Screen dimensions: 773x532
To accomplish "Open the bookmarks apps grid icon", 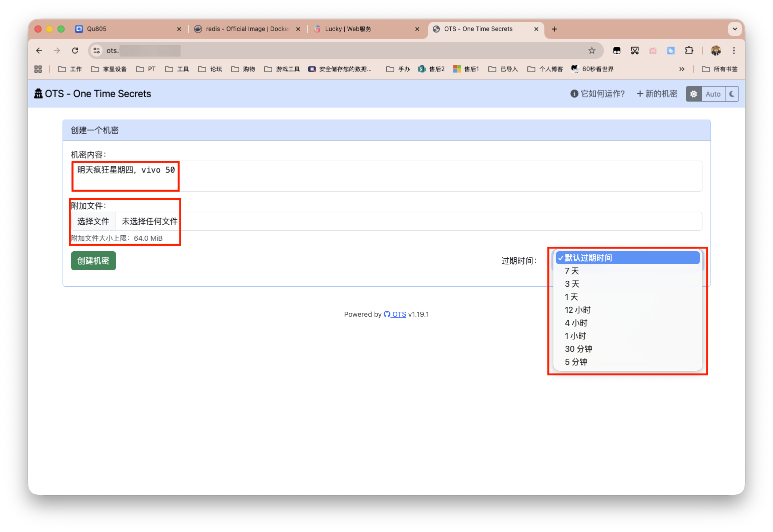I will [x=38, y=69].
